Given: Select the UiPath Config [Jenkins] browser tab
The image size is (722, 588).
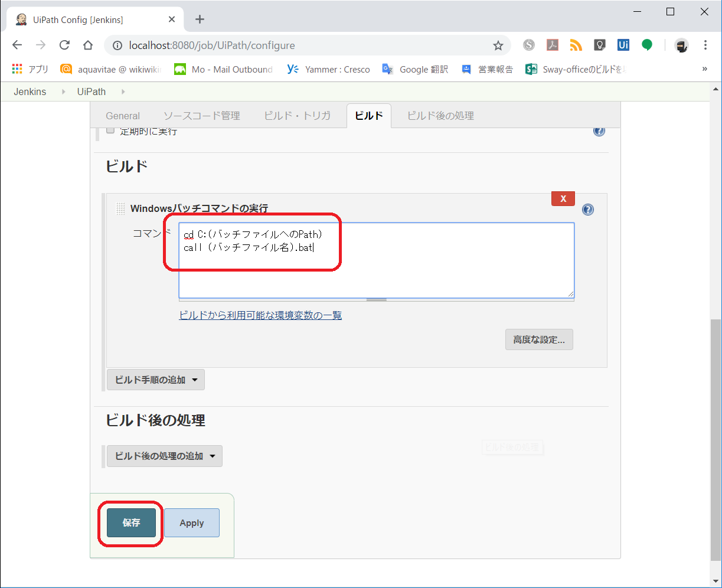Looking at the screenshot, I should pyautogui.click(x=96, y=19).
